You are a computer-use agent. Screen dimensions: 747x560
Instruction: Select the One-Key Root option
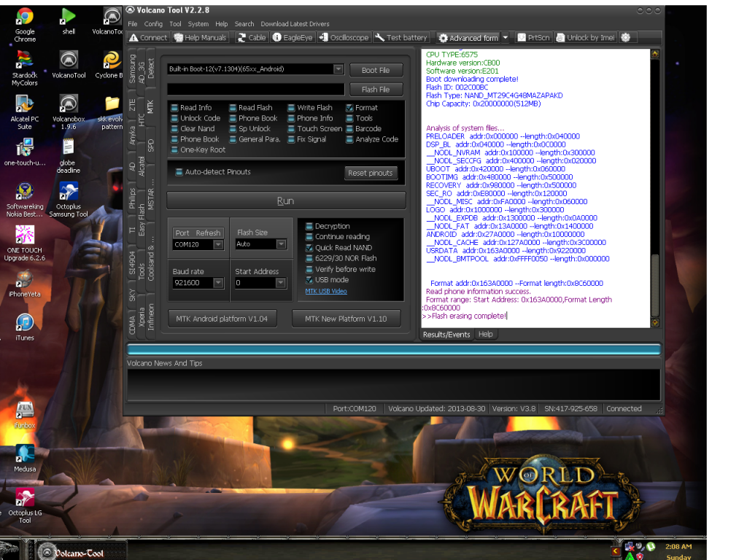198,149
